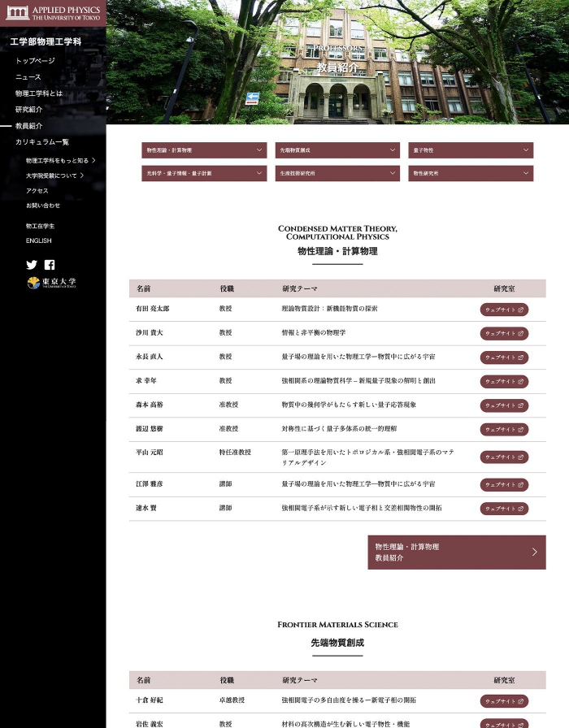Click the 情報と非平衡の物理学 research theme

pos(314,332)
